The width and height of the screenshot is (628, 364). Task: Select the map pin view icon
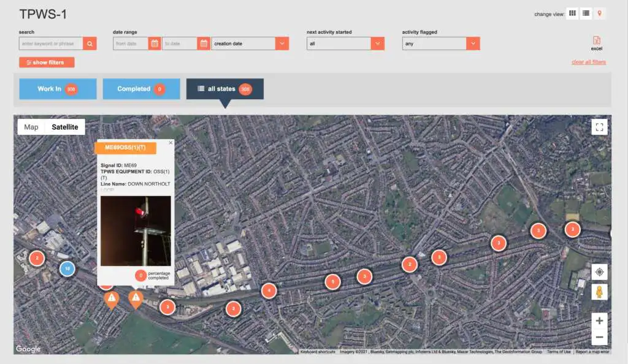click(x=599, y=13)
